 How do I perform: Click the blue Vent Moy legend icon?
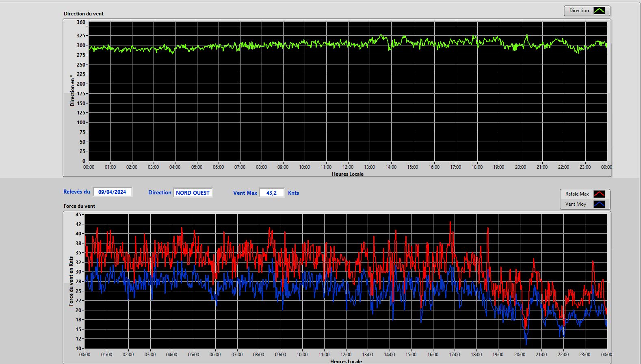point(599,204)
